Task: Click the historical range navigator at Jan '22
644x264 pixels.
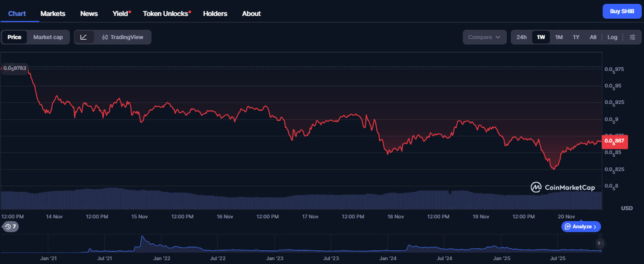Action: click(162, 249)
